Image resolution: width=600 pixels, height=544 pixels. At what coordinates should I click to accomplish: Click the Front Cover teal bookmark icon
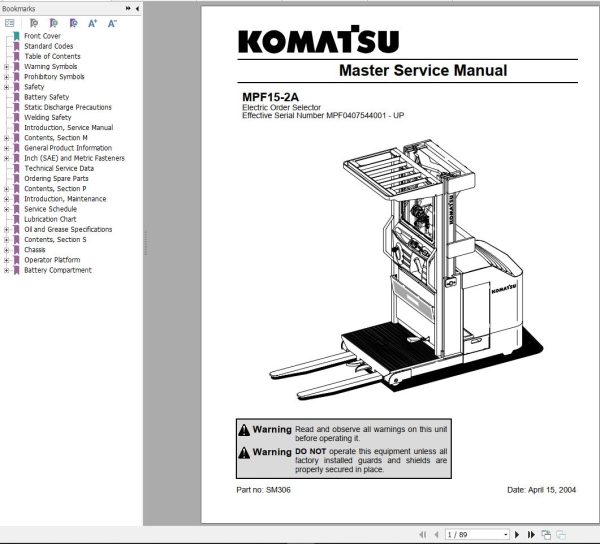(16, 36)
